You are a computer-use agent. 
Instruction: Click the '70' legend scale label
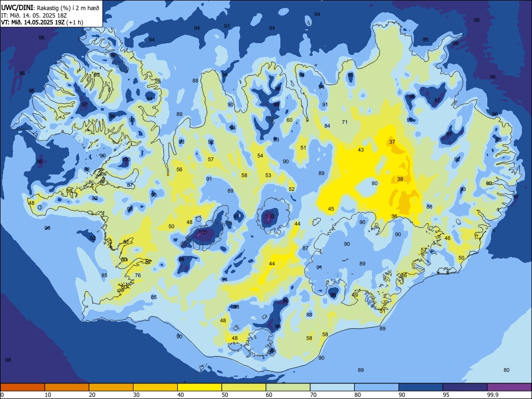coord(313,395)
